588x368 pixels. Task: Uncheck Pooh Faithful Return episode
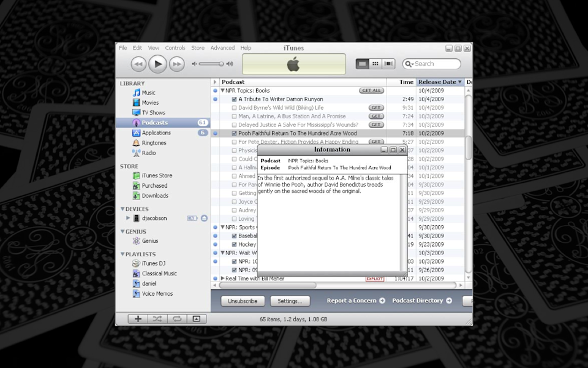(235, 133)
